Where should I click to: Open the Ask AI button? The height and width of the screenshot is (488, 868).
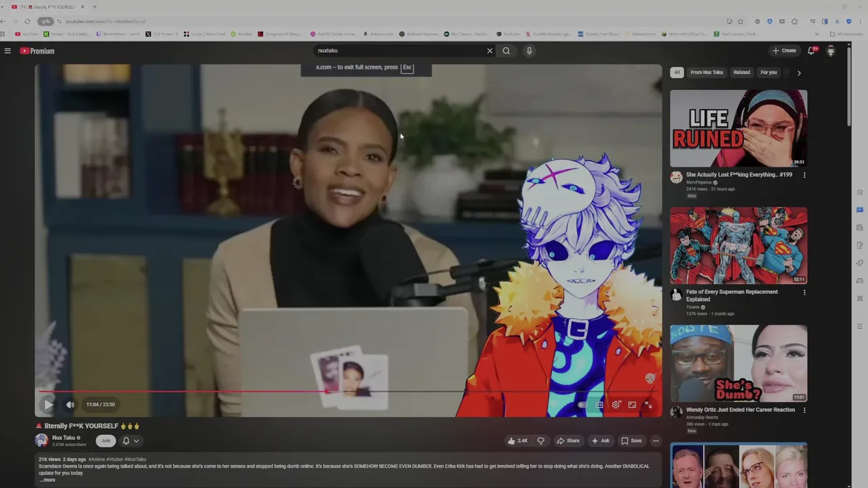tap(600, 441)
